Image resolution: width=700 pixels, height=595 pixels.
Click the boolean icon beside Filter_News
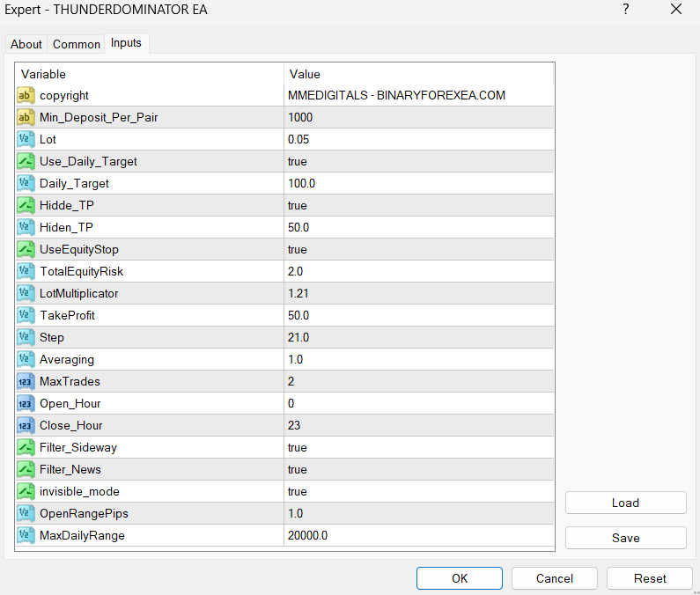pos(26,469)
